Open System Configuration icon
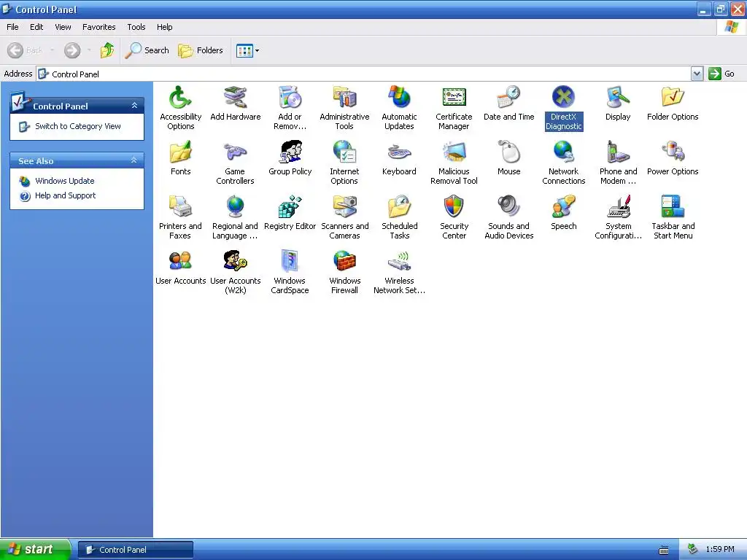 [618, 207]
